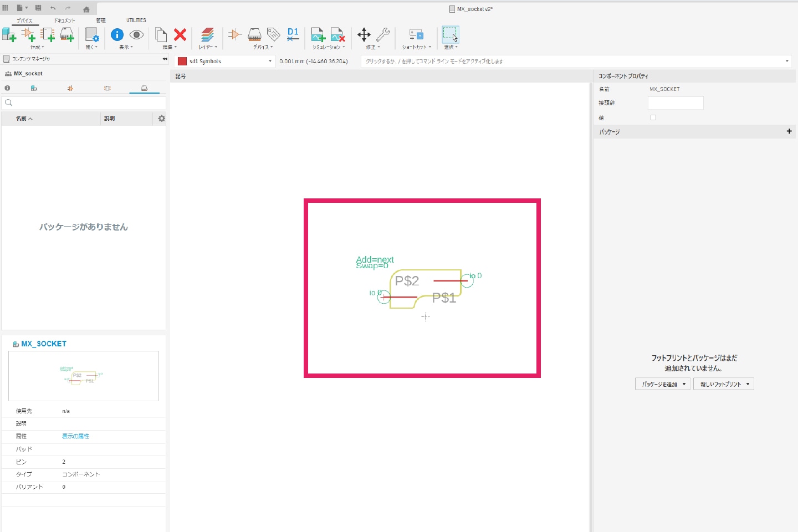798x532 pixels.
Task: Click the red sd1 layer color swatch
Action: (x=182, y=62)
